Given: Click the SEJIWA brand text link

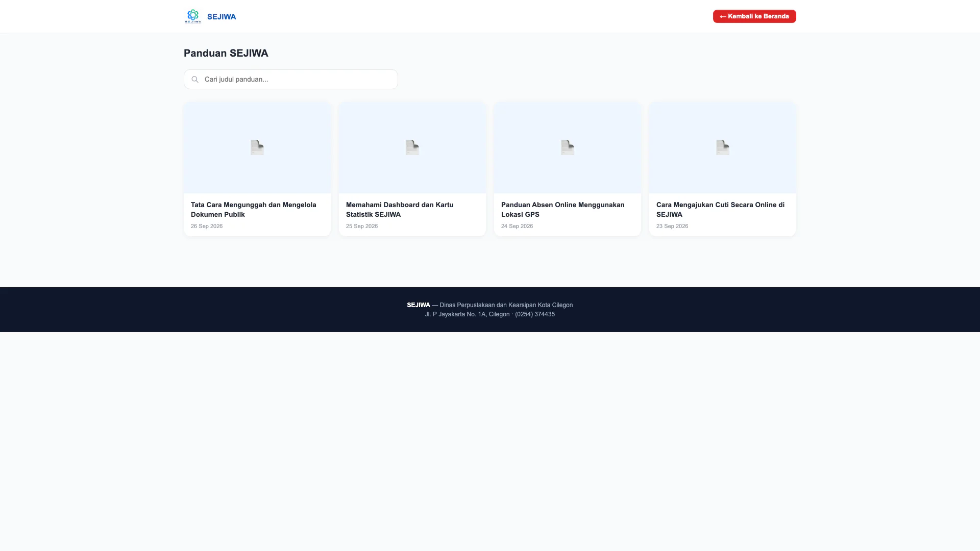Looking at the screenshot, I should (222, 17).
